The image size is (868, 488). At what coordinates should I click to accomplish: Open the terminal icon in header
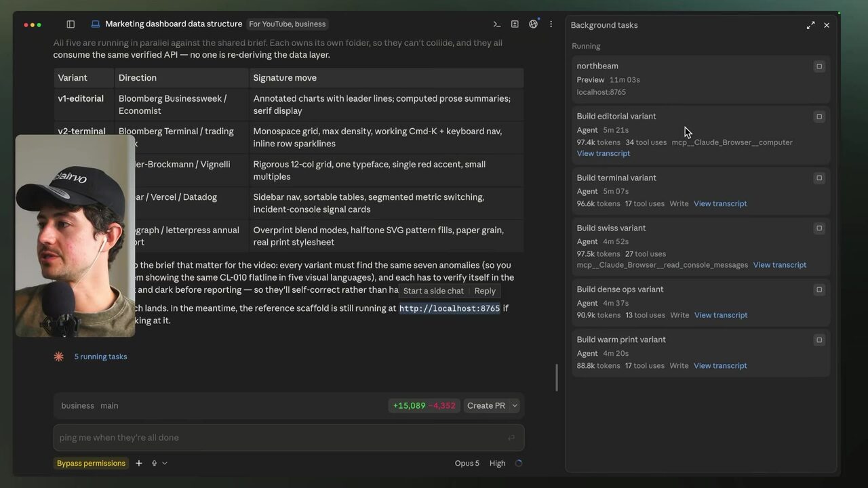(497, 24)
